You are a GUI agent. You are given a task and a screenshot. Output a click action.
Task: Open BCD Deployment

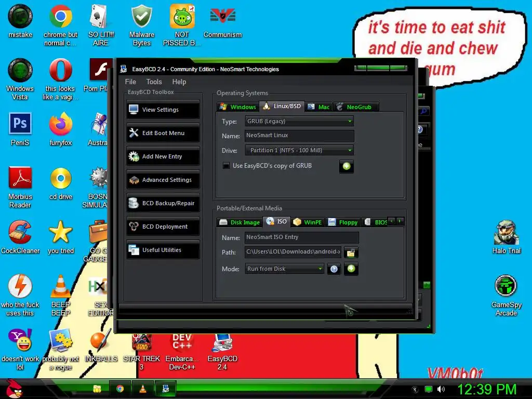coord(163,227)
